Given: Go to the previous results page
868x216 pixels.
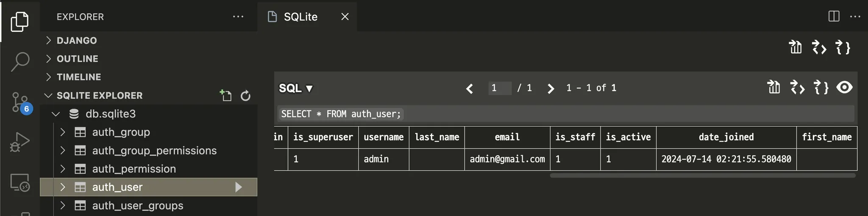Looking at the screenshot, I should [x=470, y=88].
